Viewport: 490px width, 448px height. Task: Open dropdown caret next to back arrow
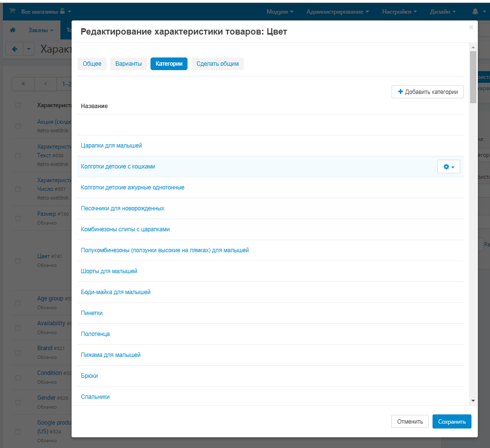(29, 49)
